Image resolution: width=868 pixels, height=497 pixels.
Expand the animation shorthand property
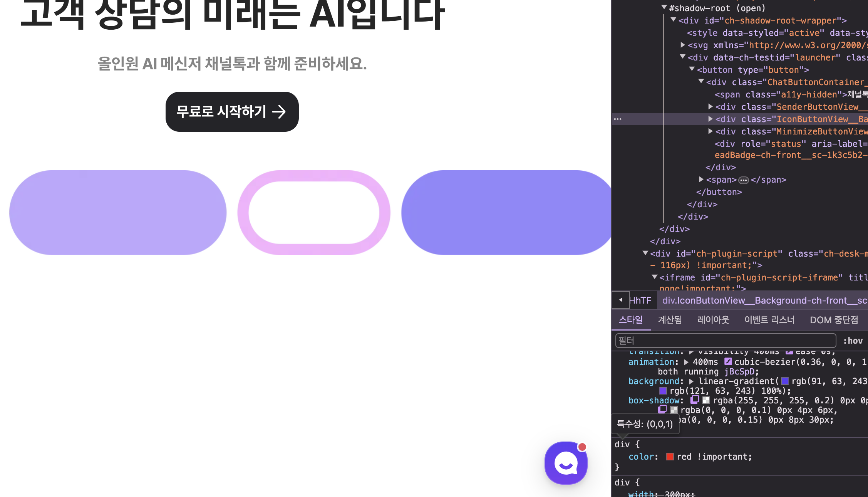click(686, 362)
